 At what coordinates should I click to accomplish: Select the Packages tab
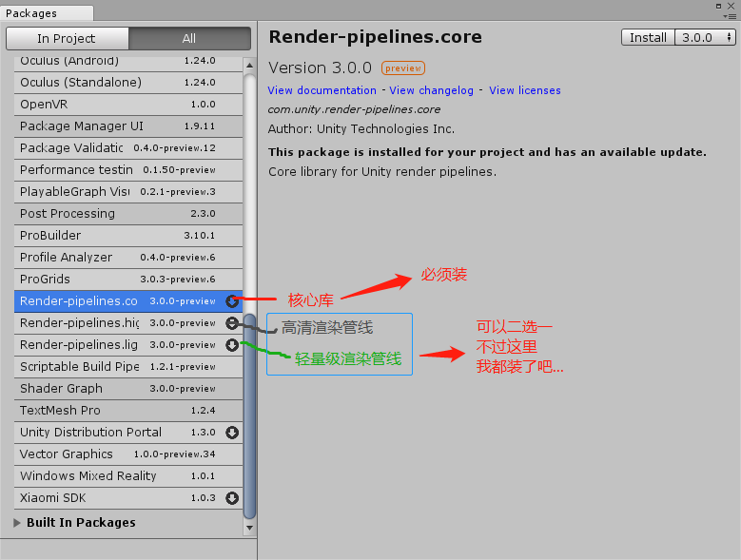tap(47, 13)
